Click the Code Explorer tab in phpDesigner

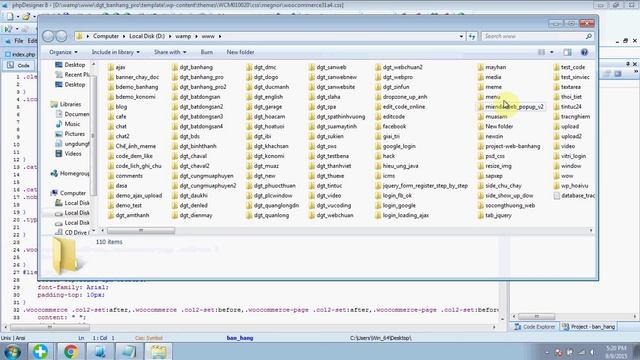[x=534, y=327]
